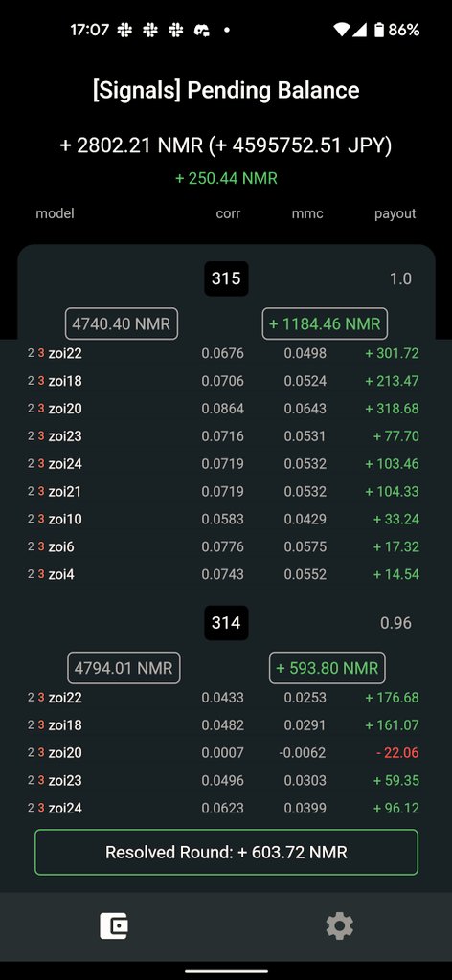Tap the round 314 multiplier 0.96
This screenshot has width=452, height=980.
(395, 622)
